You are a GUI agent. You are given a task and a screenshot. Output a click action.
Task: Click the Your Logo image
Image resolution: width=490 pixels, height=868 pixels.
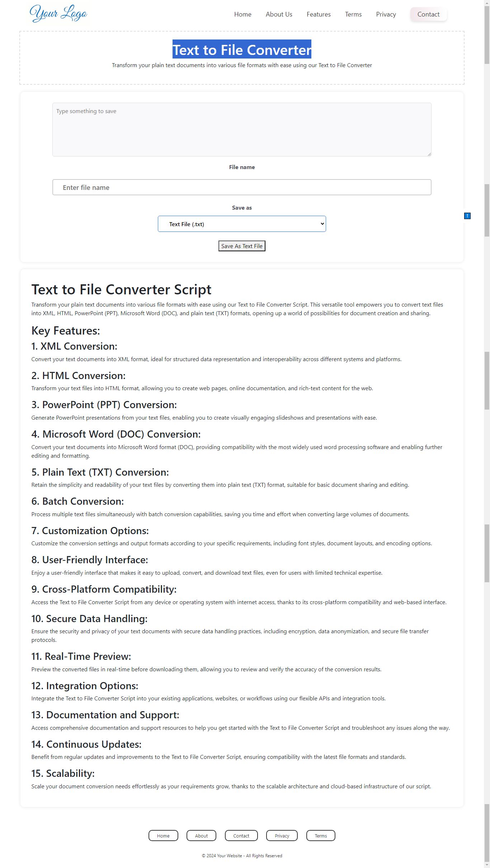pyautogui.click(x=58, y=14)
